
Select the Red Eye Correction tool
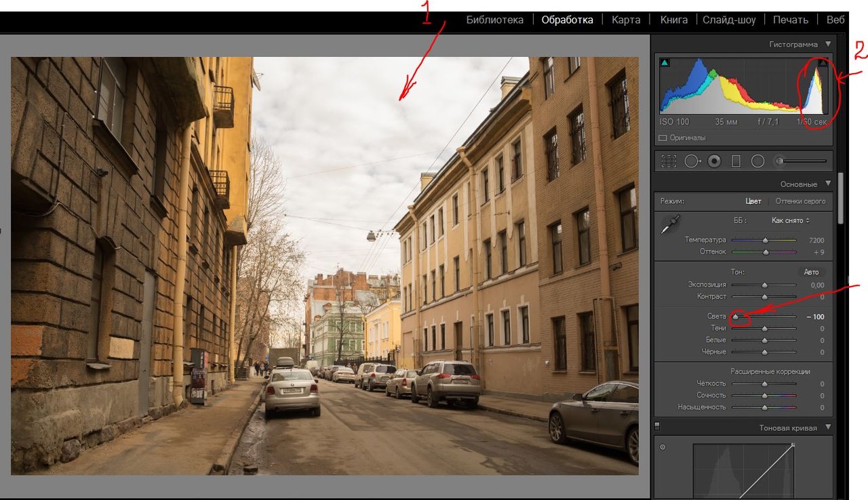point(714,161)
